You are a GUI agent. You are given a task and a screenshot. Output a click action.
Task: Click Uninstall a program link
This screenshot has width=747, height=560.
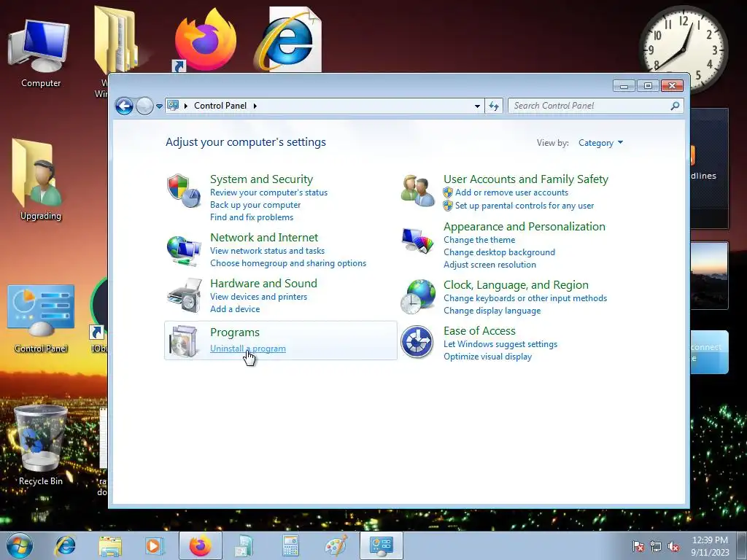click(248, 349)
